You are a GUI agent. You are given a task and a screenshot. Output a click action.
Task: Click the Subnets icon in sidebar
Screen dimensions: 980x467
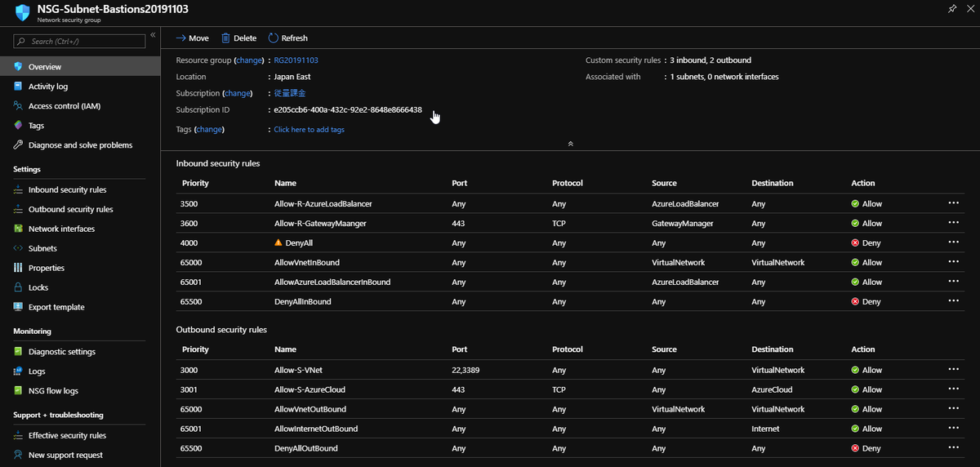click(x=19, y=248)
